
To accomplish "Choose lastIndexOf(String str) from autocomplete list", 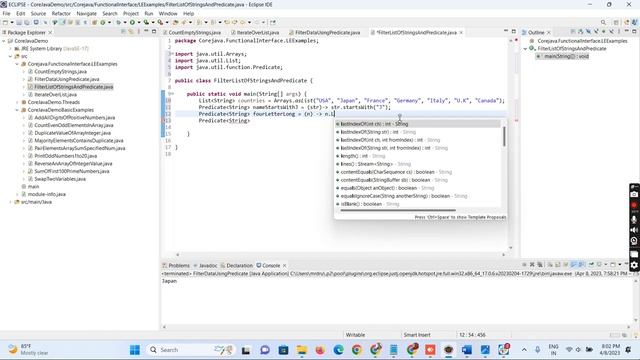I will click(x=417, y=132).
